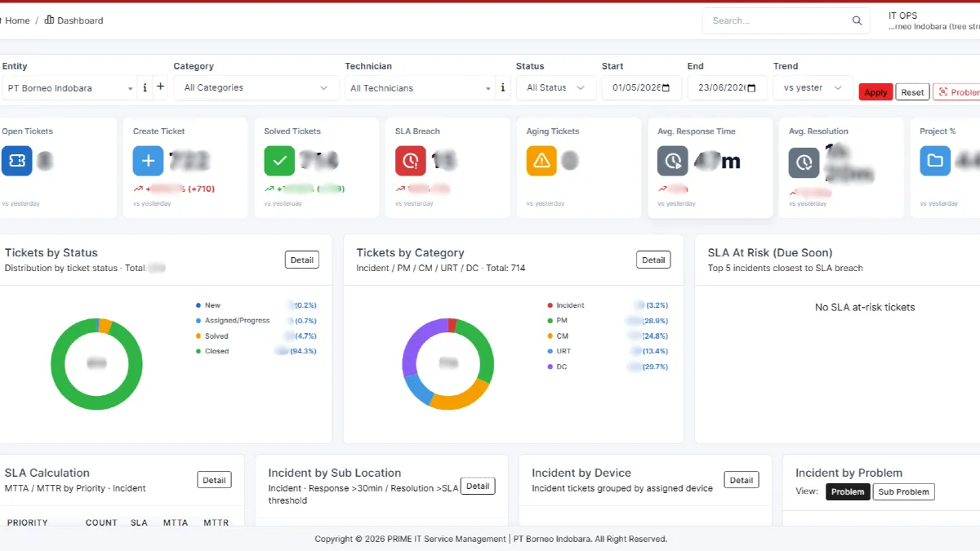Open the Technician info icon
The width and height of the screenshot is (980, 551).
tap(502, 87)
